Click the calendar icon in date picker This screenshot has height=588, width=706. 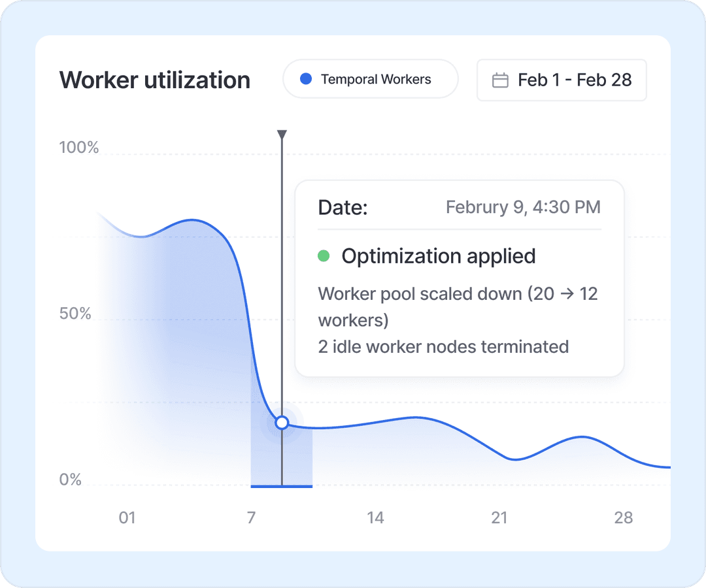tap(500, 80)
